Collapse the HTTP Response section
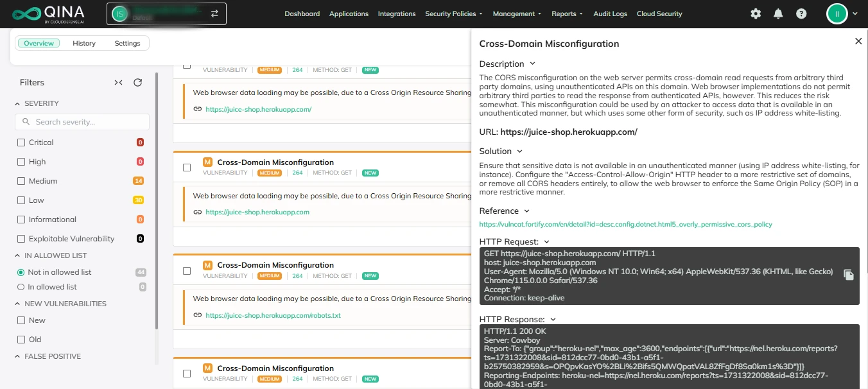Viewport: 868px width, 389px height. coord(553,319)
